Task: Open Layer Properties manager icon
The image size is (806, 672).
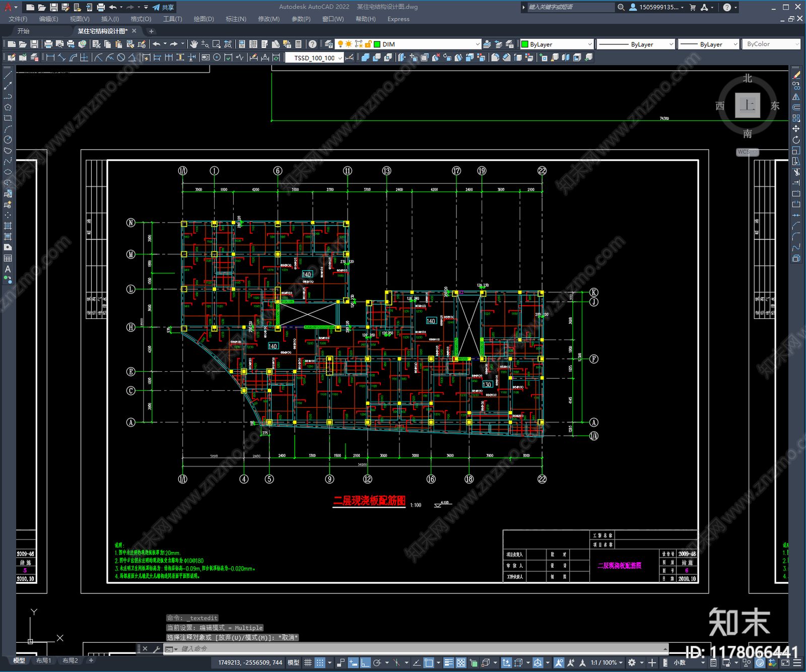Action: (329, 44)
